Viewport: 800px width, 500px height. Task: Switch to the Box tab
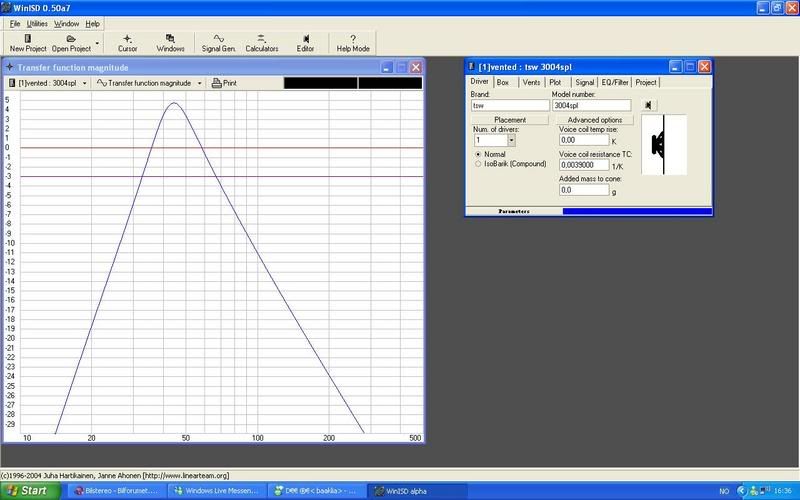503,82
